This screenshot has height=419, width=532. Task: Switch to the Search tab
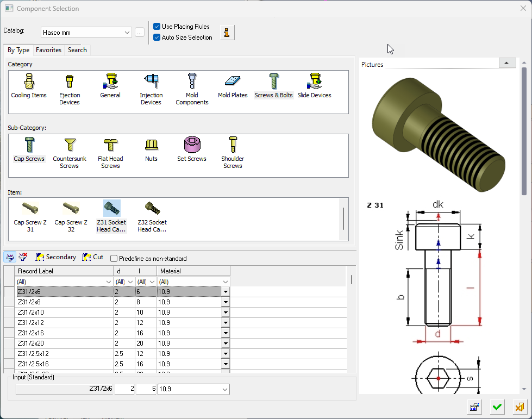pyautogui.click(x=77, y=50)
